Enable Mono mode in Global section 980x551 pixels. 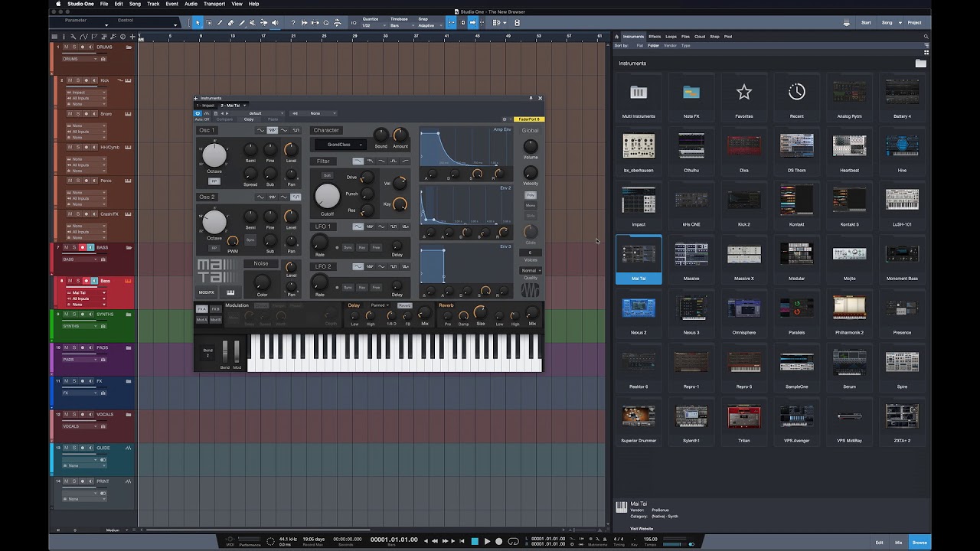point(530,205)
